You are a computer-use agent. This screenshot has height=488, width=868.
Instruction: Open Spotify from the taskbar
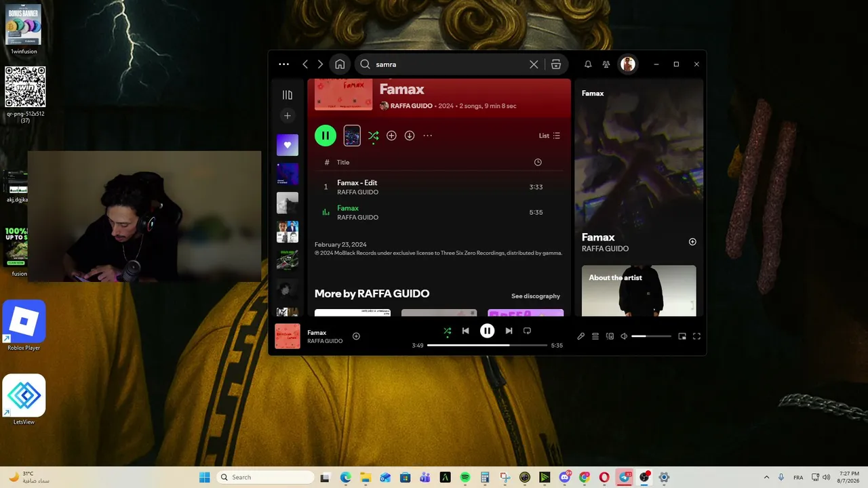[x=465, y=477]
